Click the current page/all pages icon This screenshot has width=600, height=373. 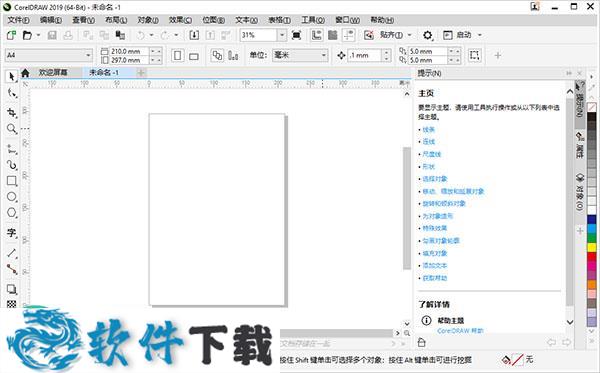[x=217, y=55]
